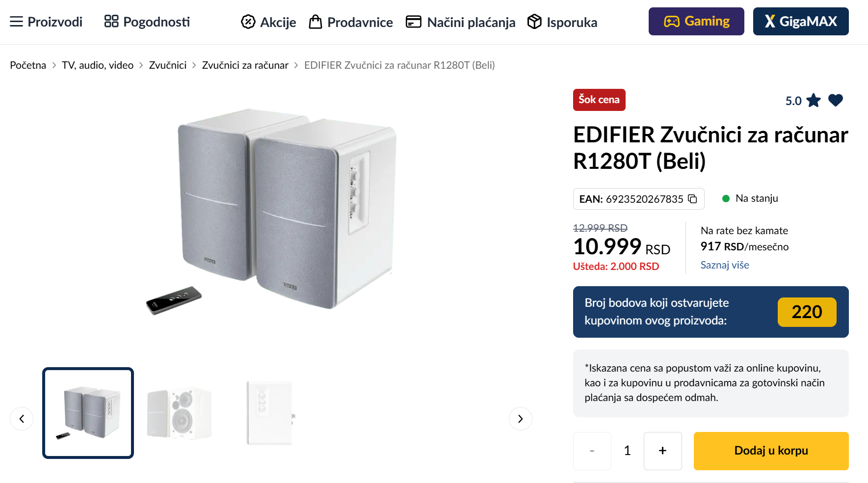
Task: Open Akcije discount badge icon
Action: click(248, 22)
